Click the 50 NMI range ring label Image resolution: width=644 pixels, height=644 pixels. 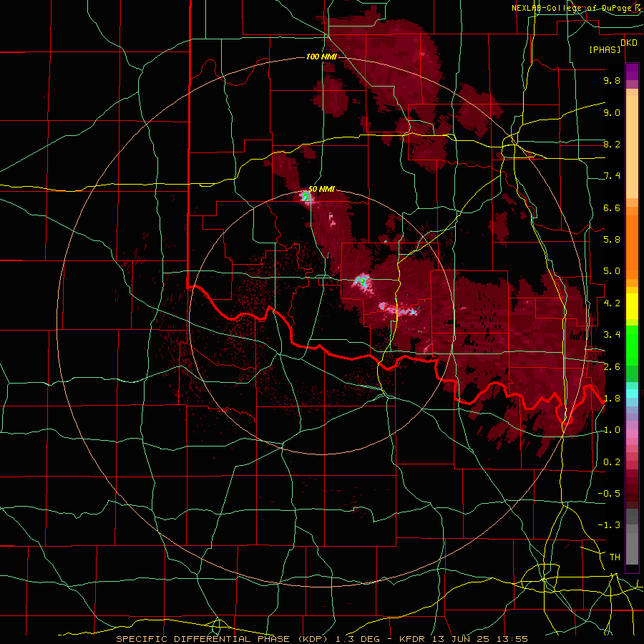pyautogui.click(x=321, y=189)
